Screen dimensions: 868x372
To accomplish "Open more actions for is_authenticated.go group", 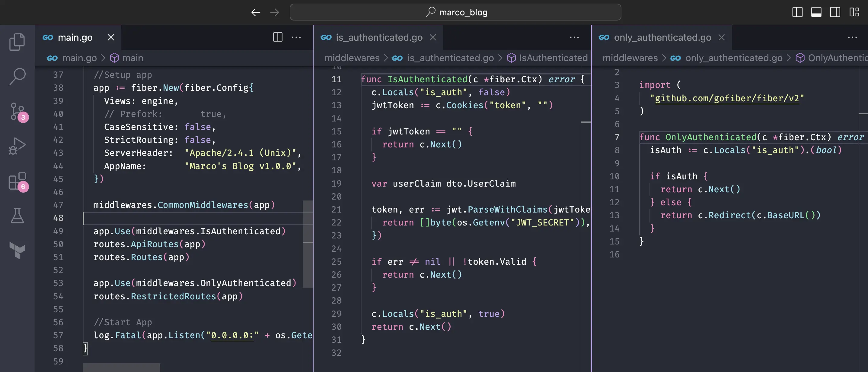I will coord(574,37).
